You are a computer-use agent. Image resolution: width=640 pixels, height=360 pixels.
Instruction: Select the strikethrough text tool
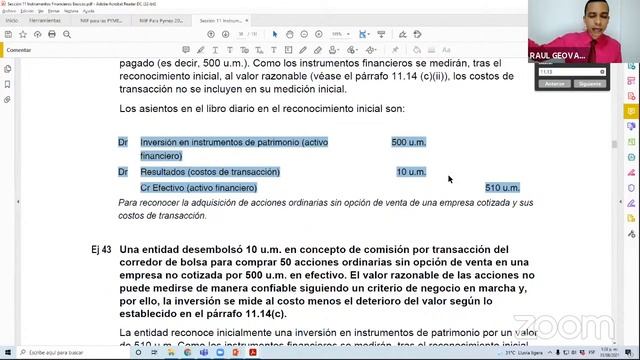point(230,50)
